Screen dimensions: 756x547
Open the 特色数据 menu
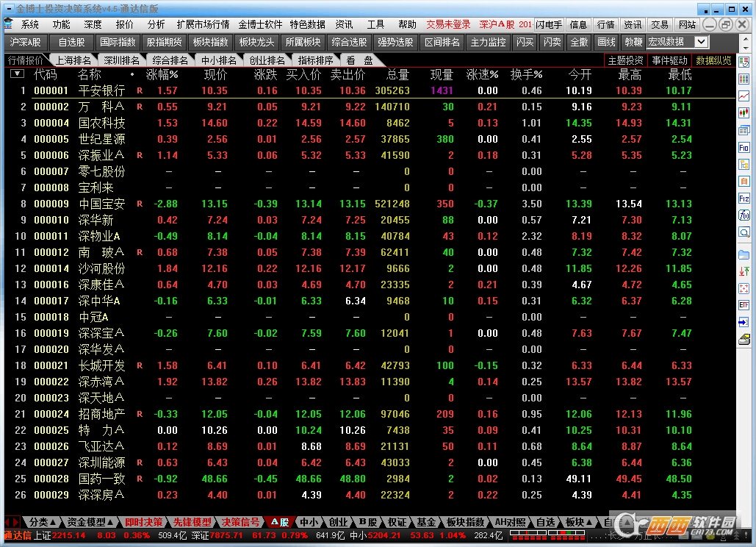tap(308, 24)
